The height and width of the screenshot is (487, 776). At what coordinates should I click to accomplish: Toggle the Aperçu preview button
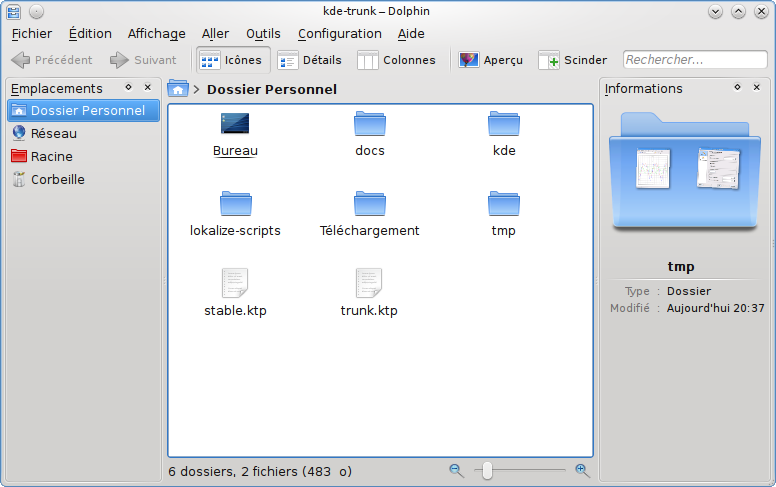pos(491,60)
